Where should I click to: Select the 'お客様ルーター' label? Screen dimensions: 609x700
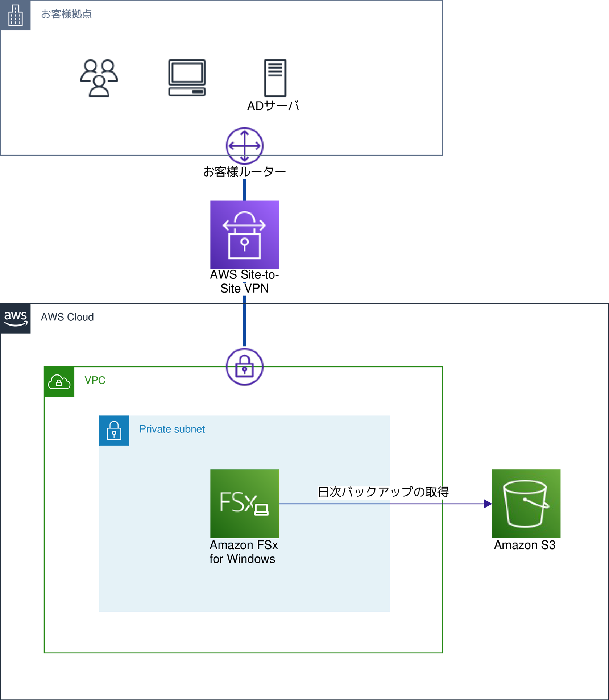point(245,172)
